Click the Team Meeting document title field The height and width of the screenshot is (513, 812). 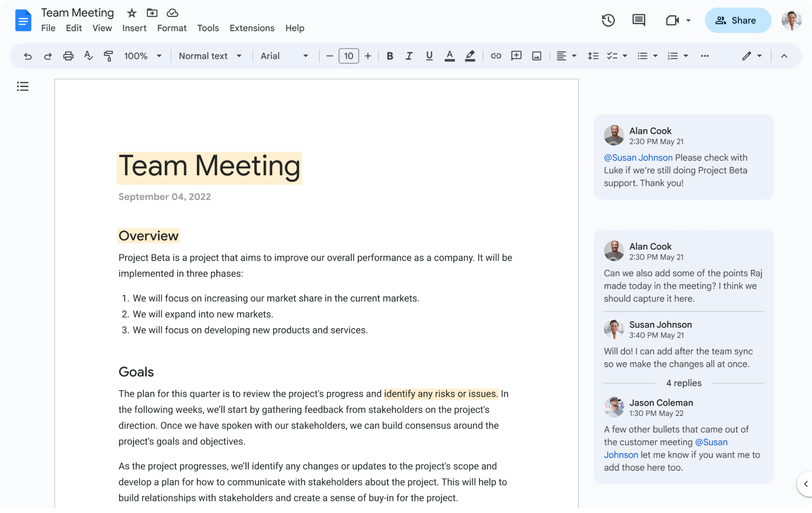point(78,13)
